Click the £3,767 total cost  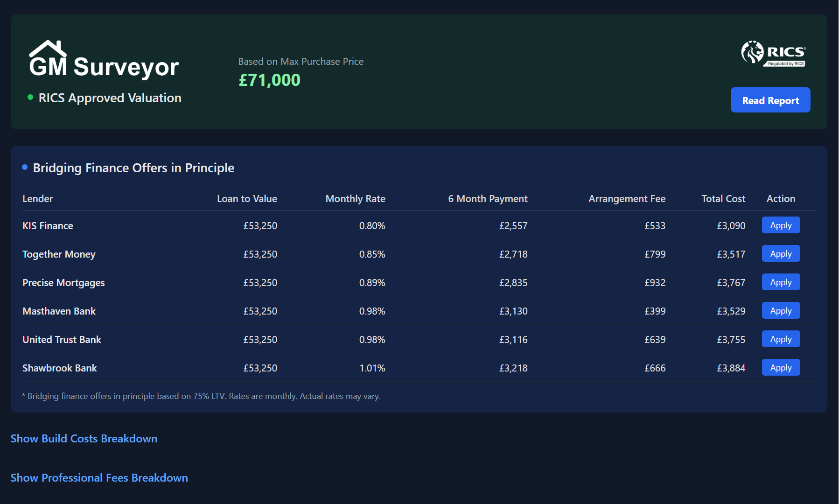point(731,283)
